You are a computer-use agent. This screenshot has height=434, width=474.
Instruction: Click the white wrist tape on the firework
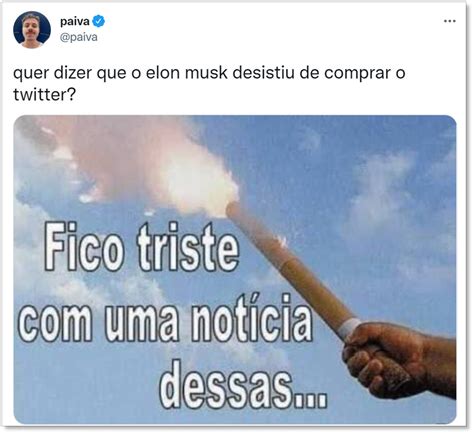pyautogui.click(x=349, y=328)
